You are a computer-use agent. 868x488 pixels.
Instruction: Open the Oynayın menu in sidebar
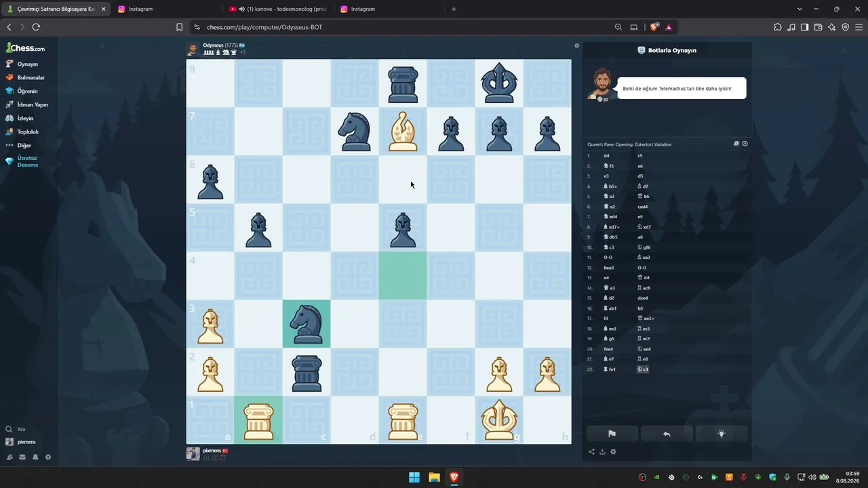click(x=22, y=64)
